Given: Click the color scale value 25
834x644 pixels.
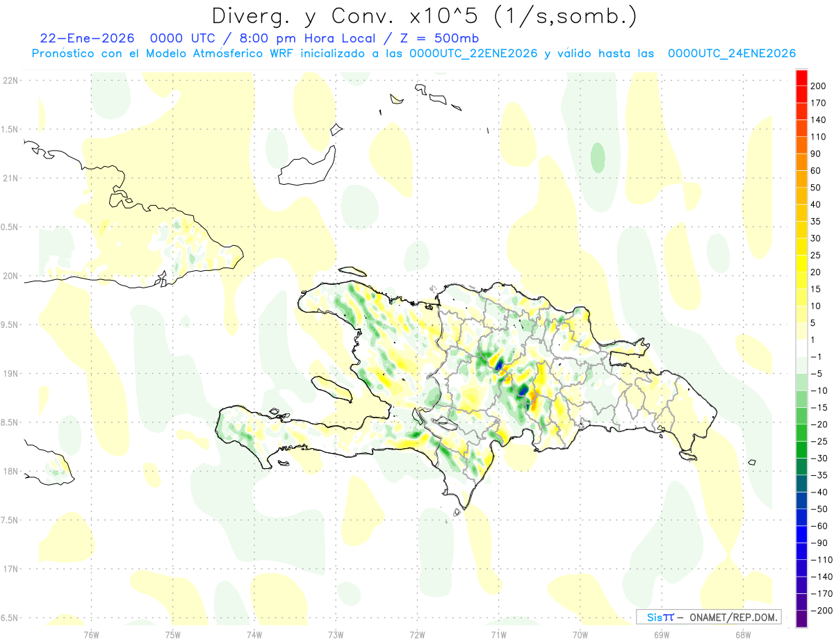Looking at the screenshot, I should pos(816,255).
